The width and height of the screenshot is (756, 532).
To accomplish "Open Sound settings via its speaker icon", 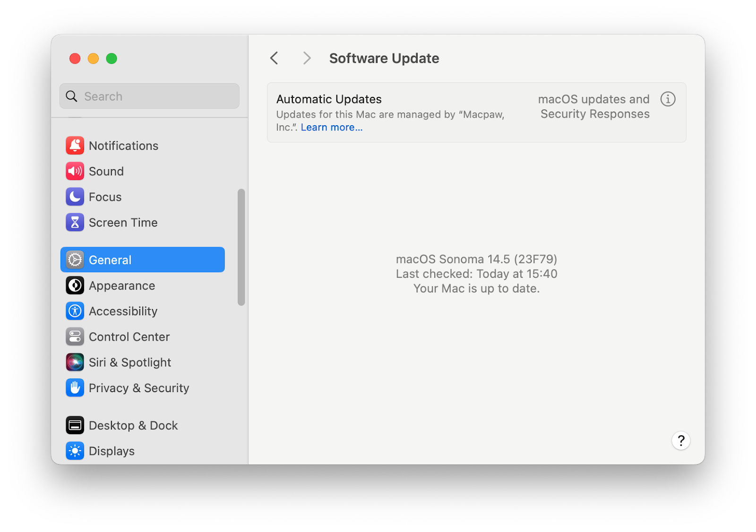I will coord(75,171).
